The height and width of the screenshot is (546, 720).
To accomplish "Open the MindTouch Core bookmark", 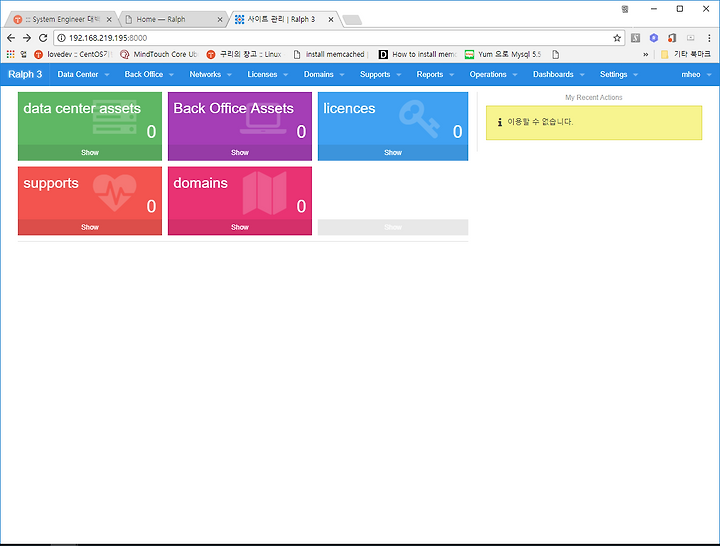I will pyautogui.click(x=158, y=54).
